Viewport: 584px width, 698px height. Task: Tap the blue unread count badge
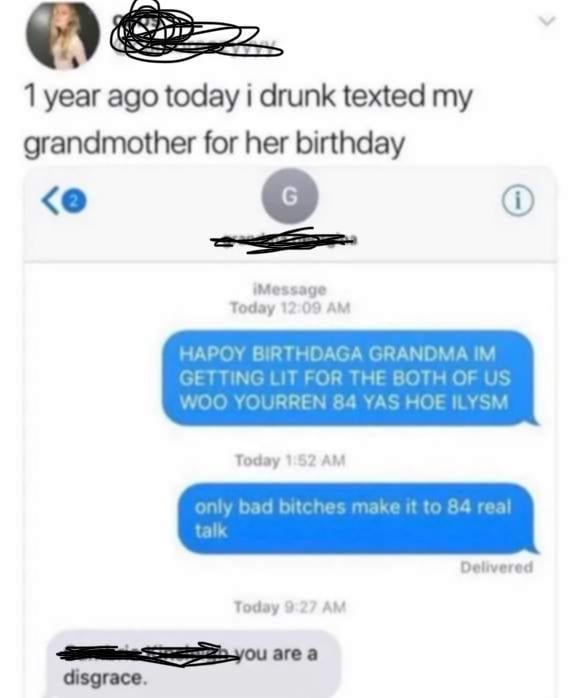[75, 202]
